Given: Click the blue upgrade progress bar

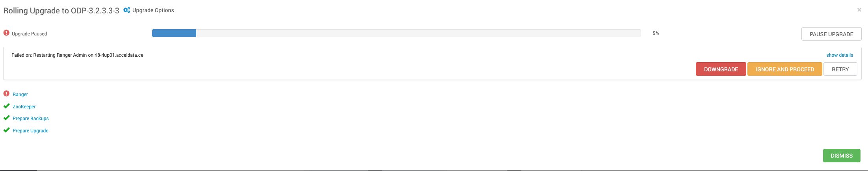Looking at the screenshot, I should 174,33.
